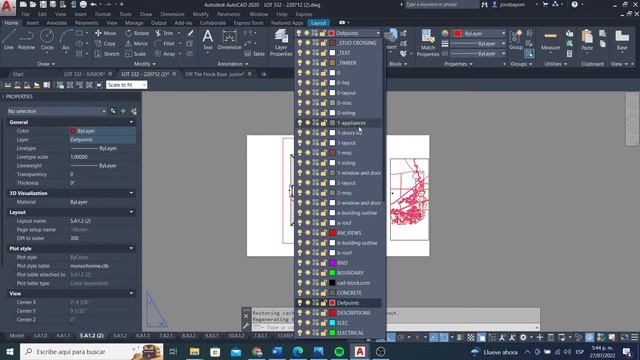Toggle lock icon for AM_VIEWS layer

[x=324, y=233]
